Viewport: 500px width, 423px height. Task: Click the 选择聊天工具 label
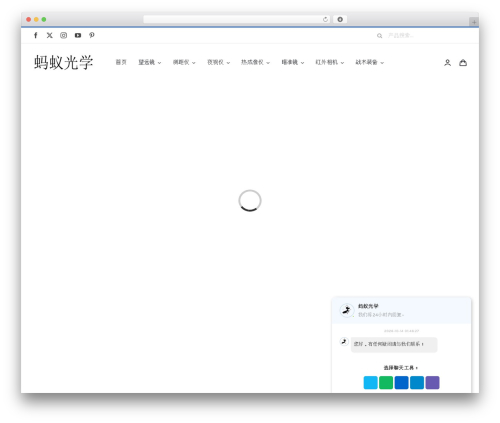(400, 368)
